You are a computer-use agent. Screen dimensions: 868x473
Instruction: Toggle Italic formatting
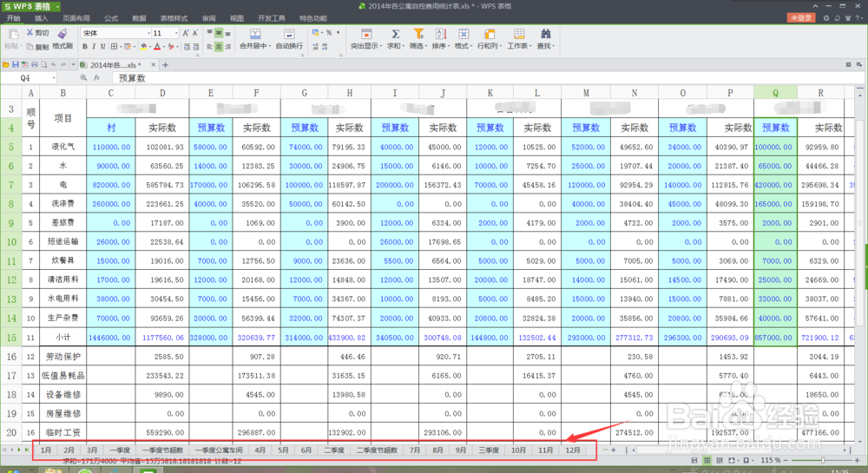click(94, 47)
